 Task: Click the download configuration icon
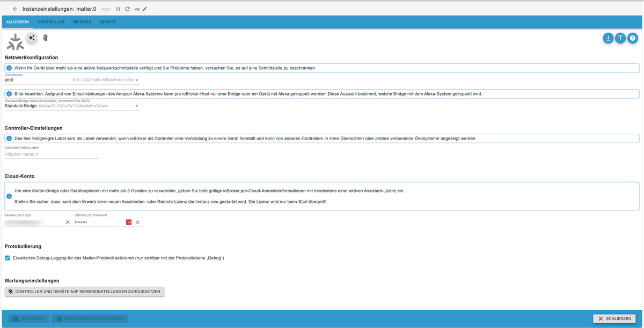click(x=608, y=38)
